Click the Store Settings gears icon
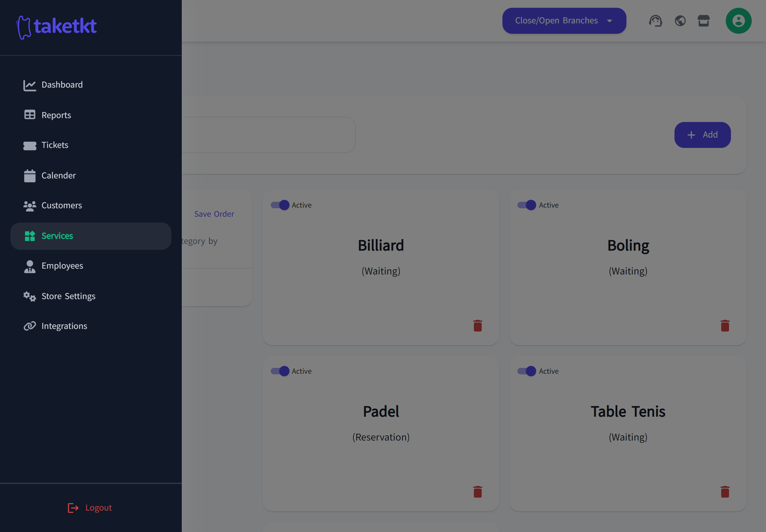The height and width of the screenshot is (532, 766). pyautogui.click(x=30, y=296)
